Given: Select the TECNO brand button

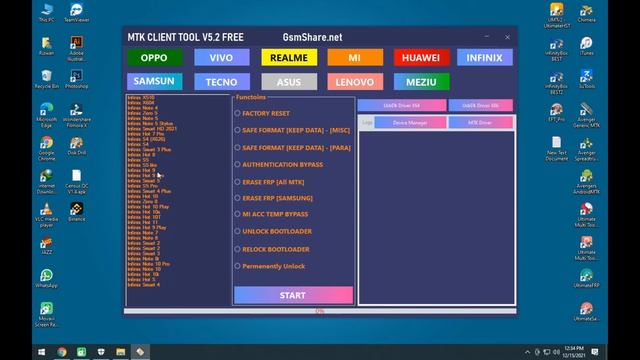Looking at the screenshot, I should tap(222, 82).
